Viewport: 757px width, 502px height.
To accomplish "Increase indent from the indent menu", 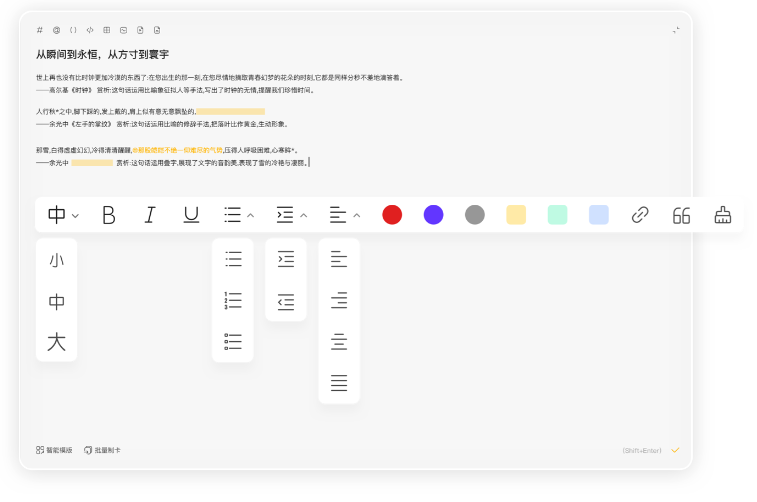I will 286,259.
